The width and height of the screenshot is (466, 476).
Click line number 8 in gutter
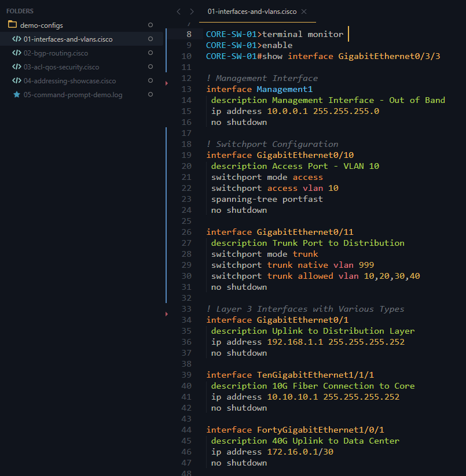[x=189, y=34]
